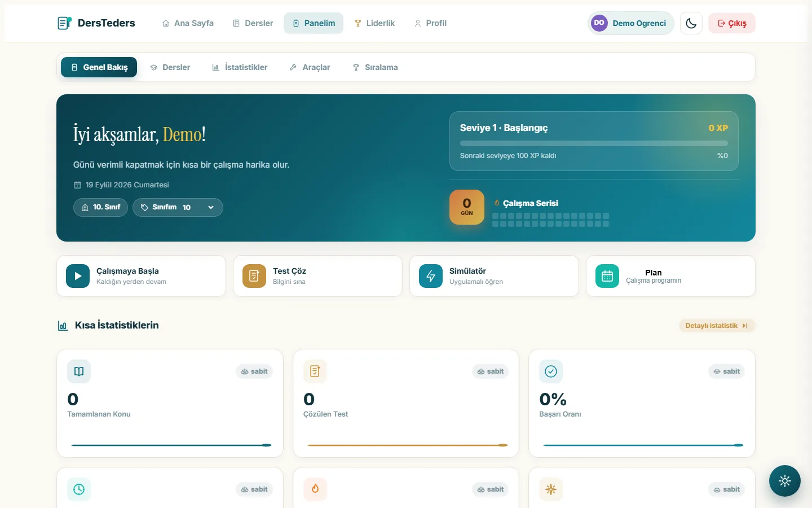812x508 pixels.
Task: Click the Çözülen Test progress line
Action: coord(407,445)
